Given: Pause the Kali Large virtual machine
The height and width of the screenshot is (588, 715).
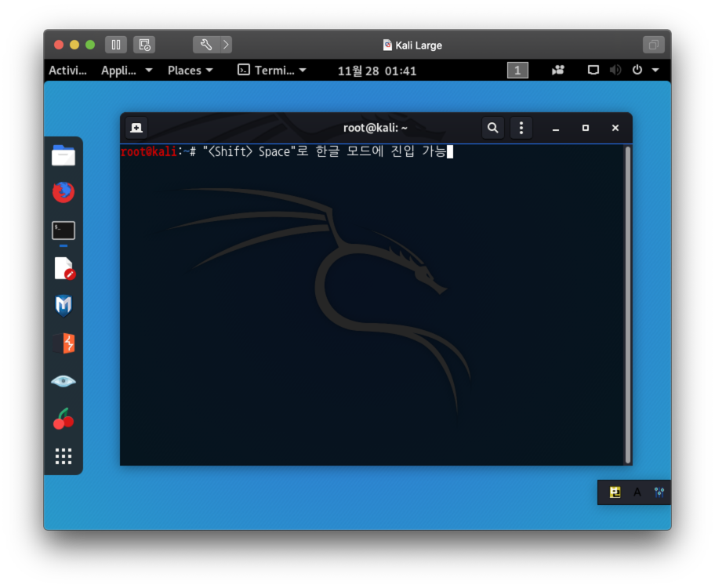Looking at the screenshot, I should (x=116, y=45).
